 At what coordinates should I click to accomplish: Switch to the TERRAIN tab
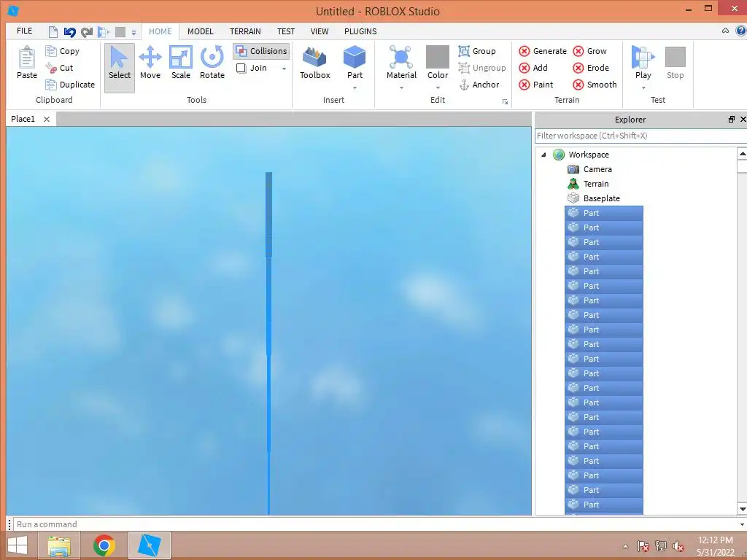pyautogui.click(x=245, y=31)
